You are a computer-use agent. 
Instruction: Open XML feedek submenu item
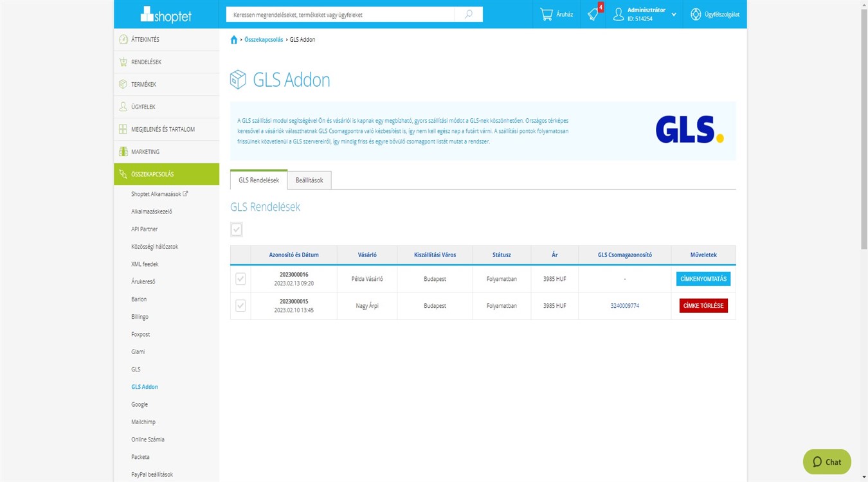click(x=145, y=264)
